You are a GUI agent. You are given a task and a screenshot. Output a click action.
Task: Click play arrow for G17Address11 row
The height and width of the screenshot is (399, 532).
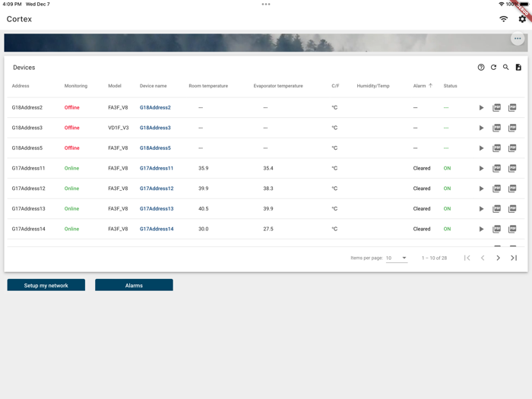(x=481, y=168)
